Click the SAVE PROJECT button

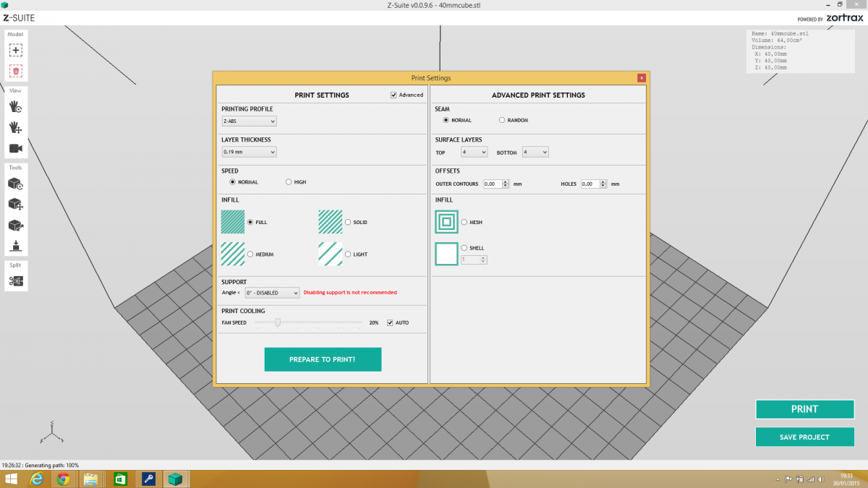pyautogui.click(x=804, y=437)
